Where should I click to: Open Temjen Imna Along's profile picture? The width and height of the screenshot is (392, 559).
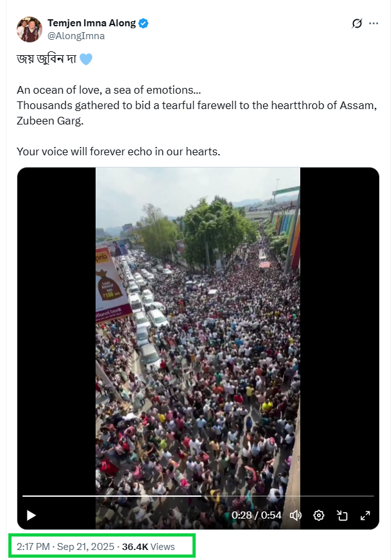[x=30, y=30]
